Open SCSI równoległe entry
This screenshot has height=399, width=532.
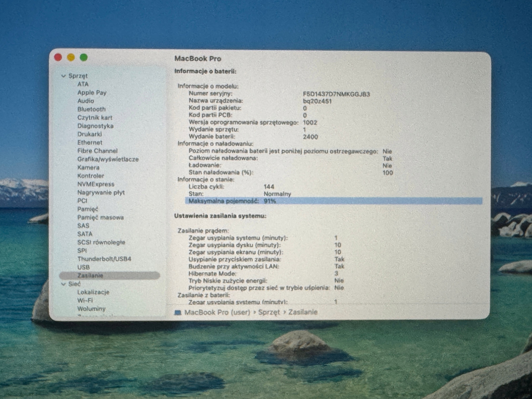[101, 243]
